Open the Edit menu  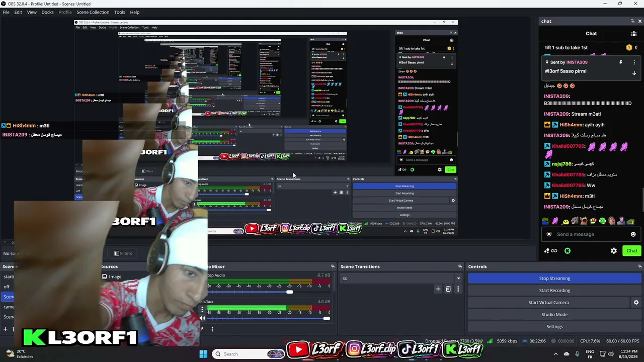[x=18, y=12]
